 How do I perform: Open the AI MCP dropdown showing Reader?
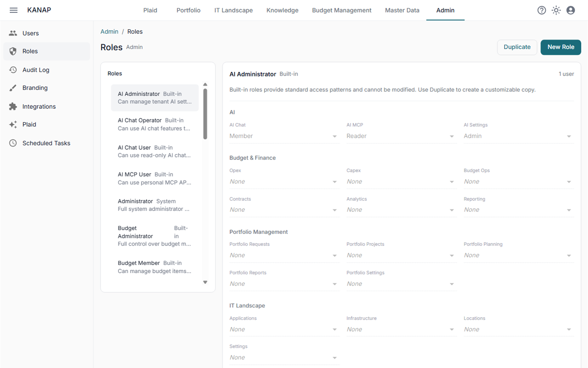tap(401, 136)
